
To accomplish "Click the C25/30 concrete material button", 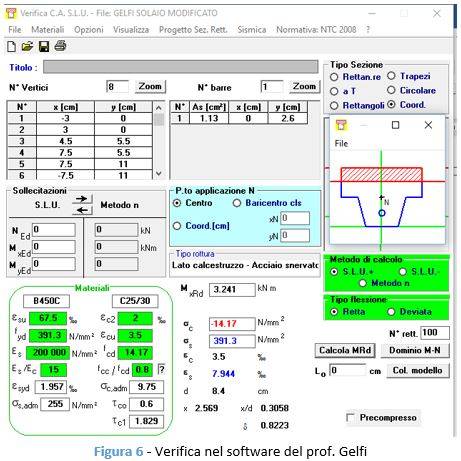I will tap(135, 301).
